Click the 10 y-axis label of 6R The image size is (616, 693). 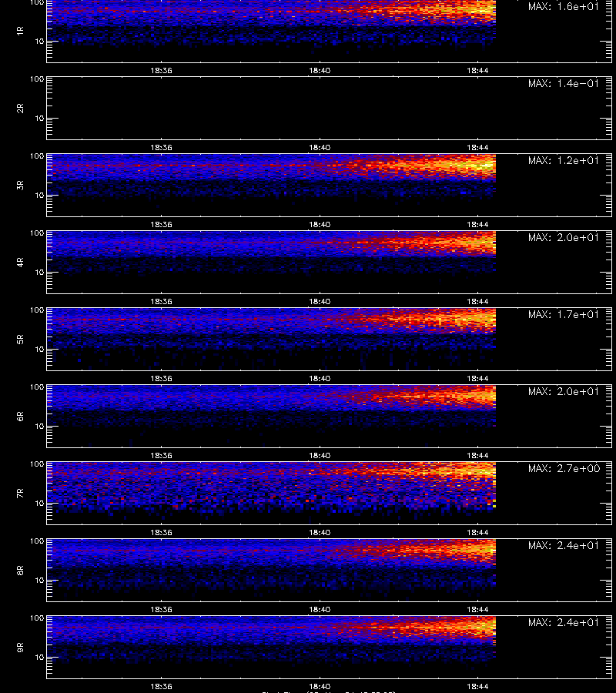pos(39,427)
